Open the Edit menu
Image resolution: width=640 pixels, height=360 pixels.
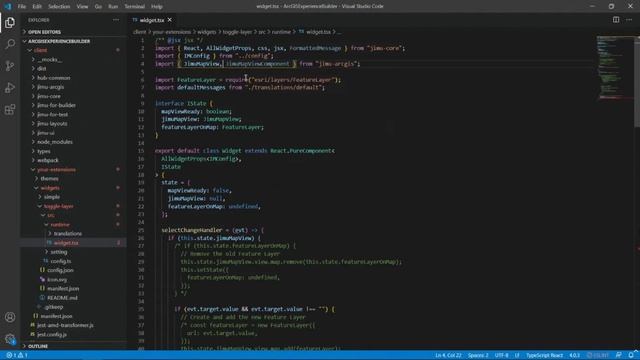37,7
